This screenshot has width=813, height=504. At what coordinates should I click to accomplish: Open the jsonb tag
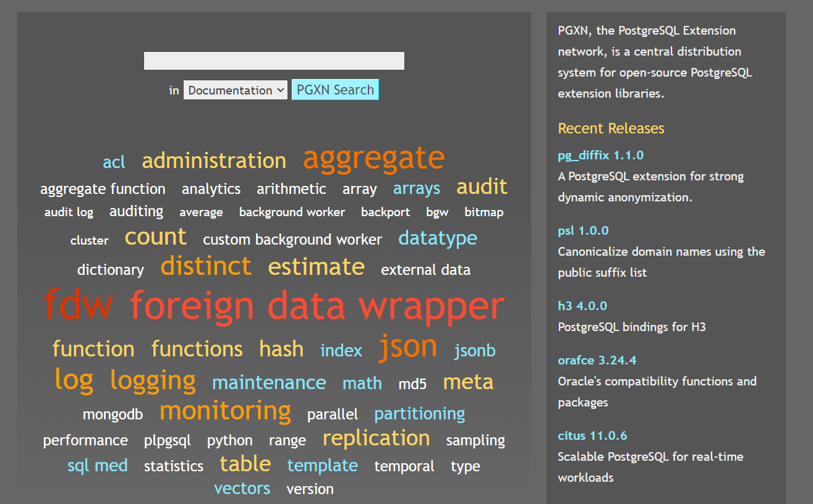(475, 351)
